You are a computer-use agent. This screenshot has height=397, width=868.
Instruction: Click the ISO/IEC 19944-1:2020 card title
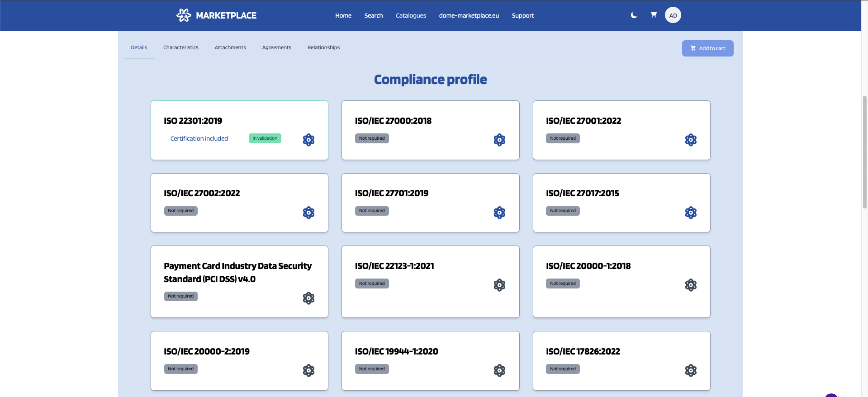(397, 351)
